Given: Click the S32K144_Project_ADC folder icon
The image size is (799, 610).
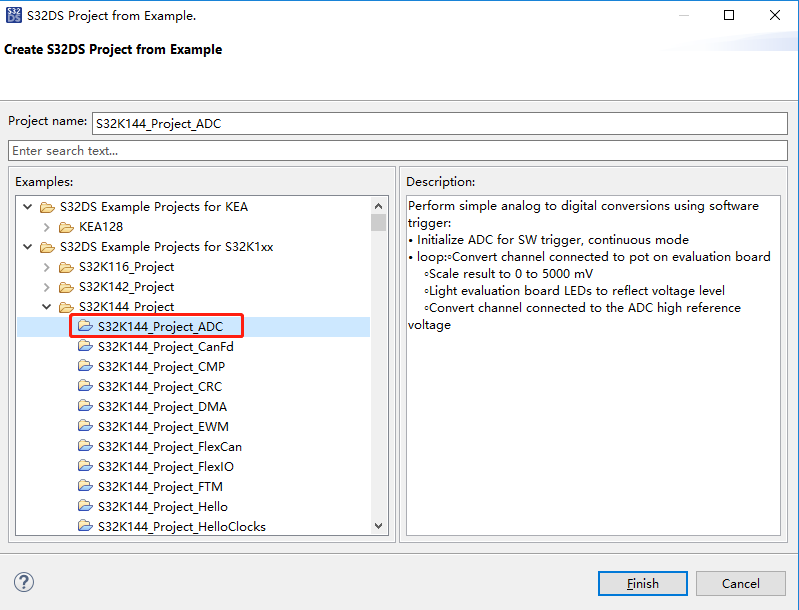Looking at the screenshot, I should 85,326.
